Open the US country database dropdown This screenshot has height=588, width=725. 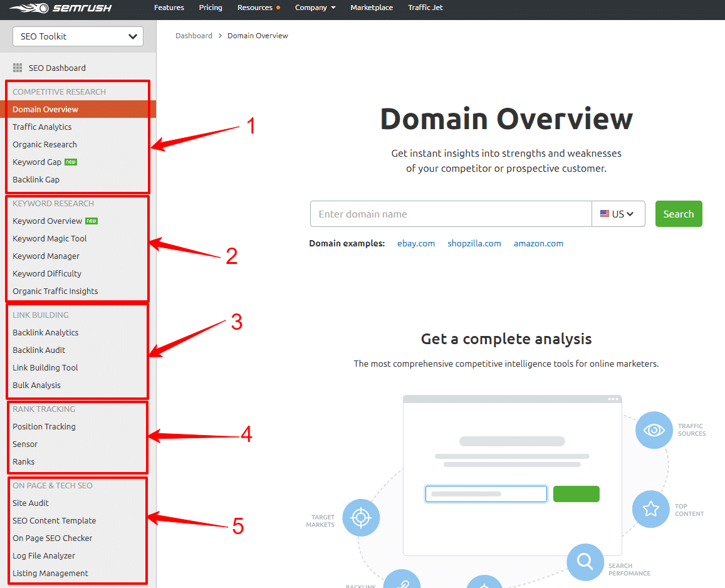(x=618, y=214)
